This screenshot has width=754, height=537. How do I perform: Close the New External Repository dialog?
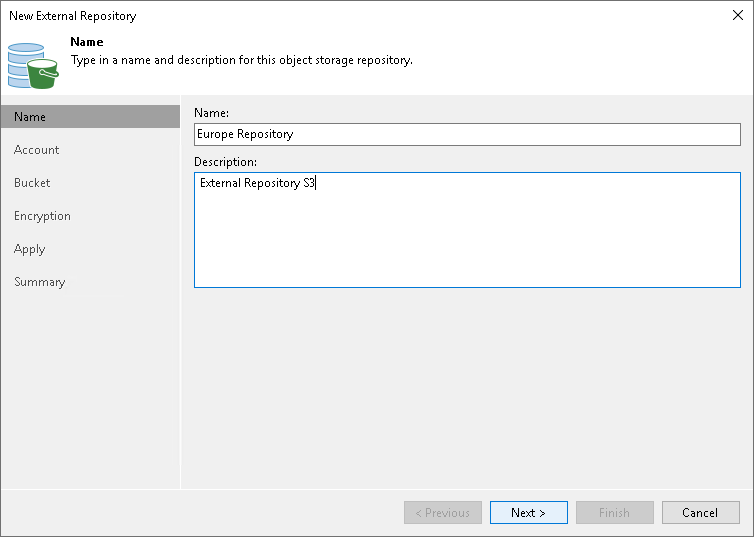tap(737, 16)
